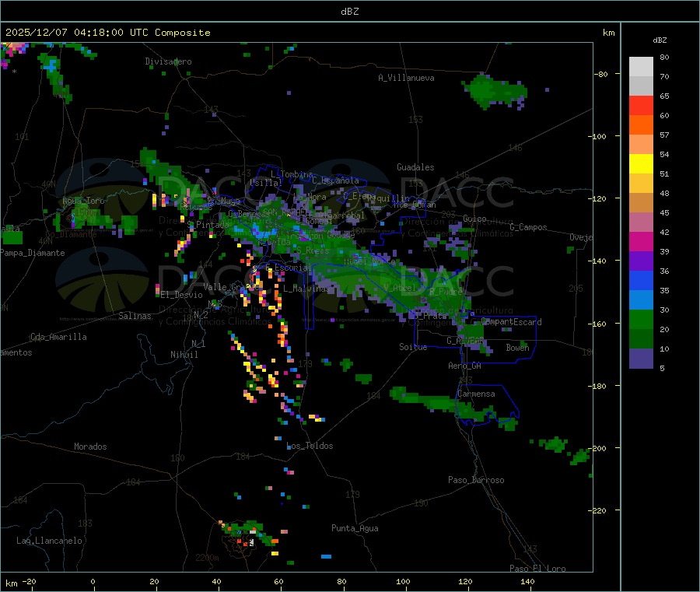Click the dBZ title at top center

pyautogui.click(x=349, y=12)
